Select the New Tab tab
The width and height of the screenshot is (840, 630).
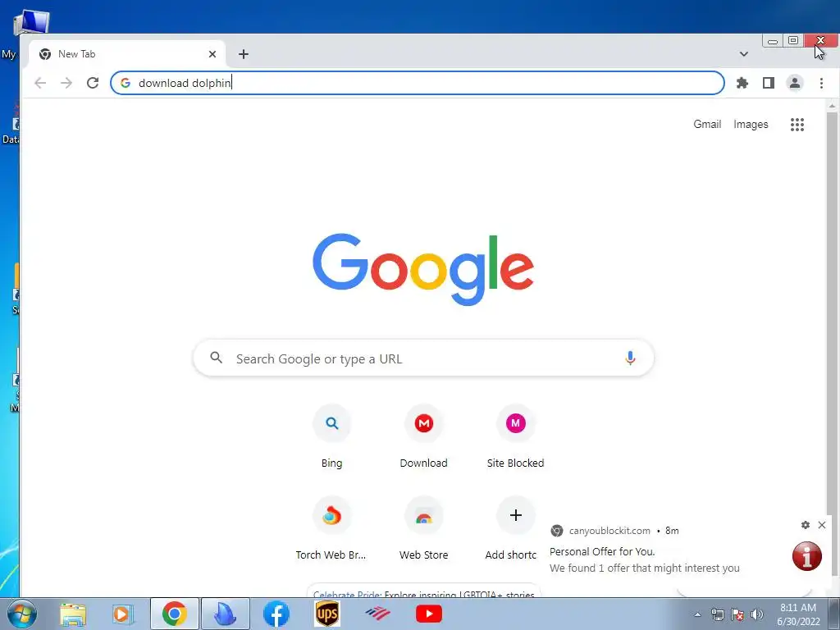(x=127, y=54)
